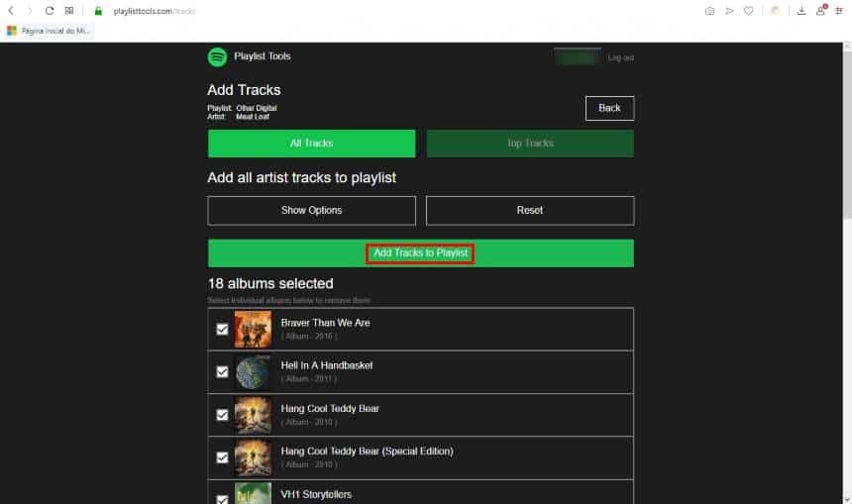Click Add Tracks to Playlist
The height and width of the screenshot is (504, 852).
point(421,253)
